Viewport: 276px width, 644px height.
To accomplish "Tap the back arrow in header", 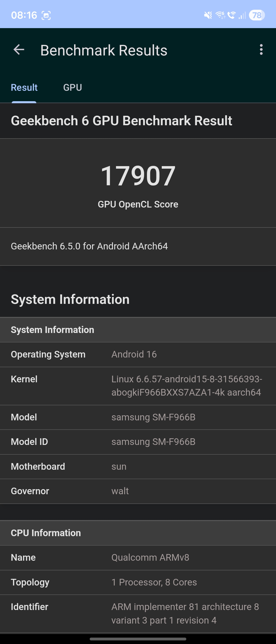I will pos(19,50).
